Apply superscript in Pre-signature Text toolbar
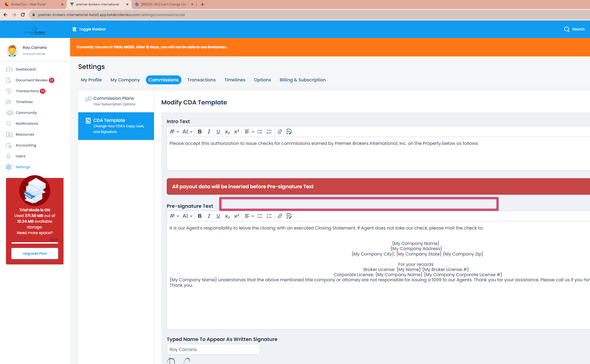This screenshot has height=364, width=590. [236, 216]
